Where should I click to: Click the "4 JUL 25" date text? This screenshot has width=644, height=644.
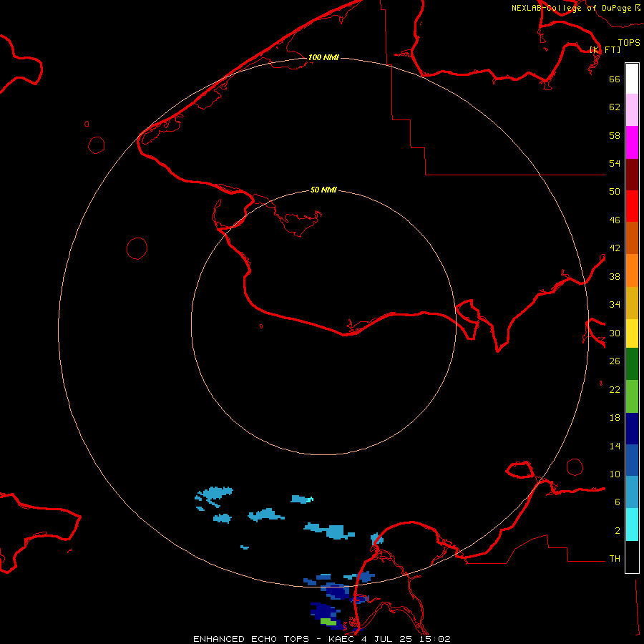pyautogui.click(x=386, y=639)
